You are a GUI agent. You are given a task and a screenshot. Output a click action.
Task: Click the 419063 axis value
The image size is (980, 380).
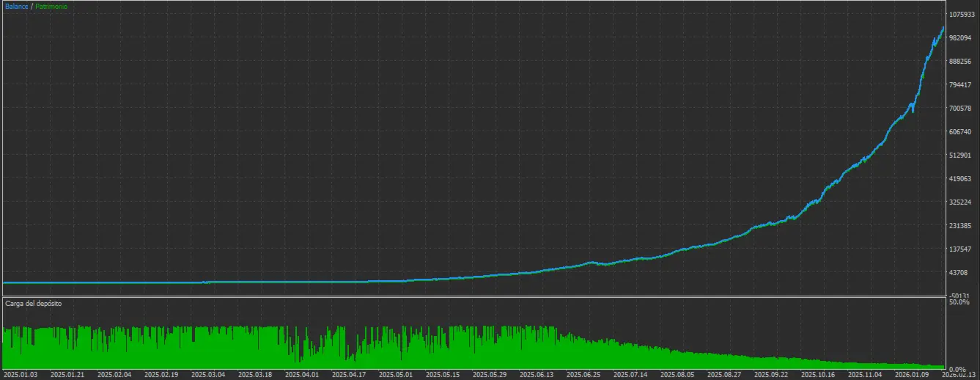(961, 179)
